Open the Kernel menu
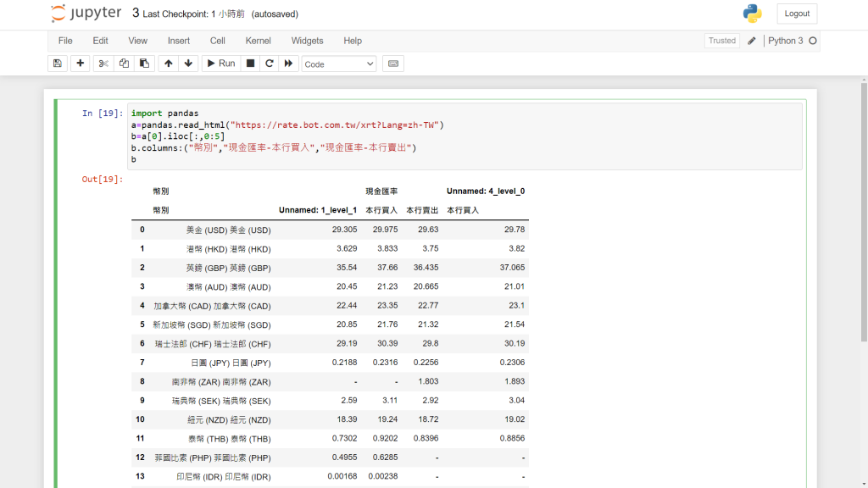 [x=258, y=41]
